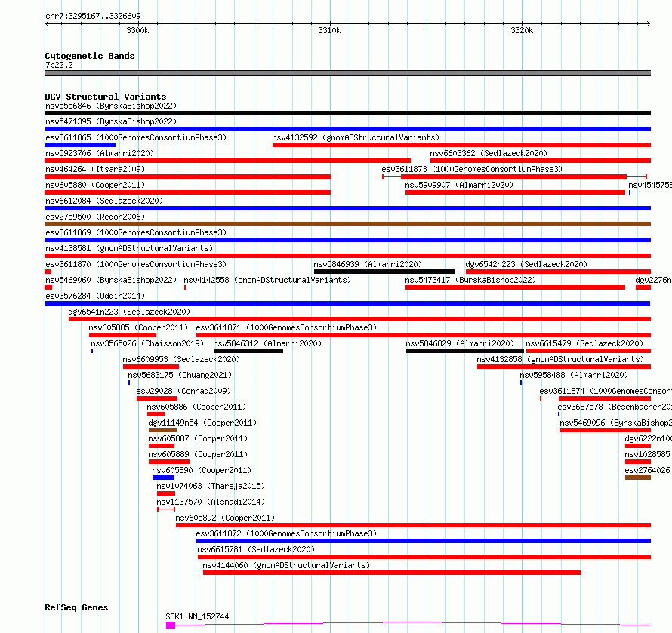Select nsv3565026 (Chaisson2019) label
Viewport: 672px width, 633px height.
tap(147, 343)
